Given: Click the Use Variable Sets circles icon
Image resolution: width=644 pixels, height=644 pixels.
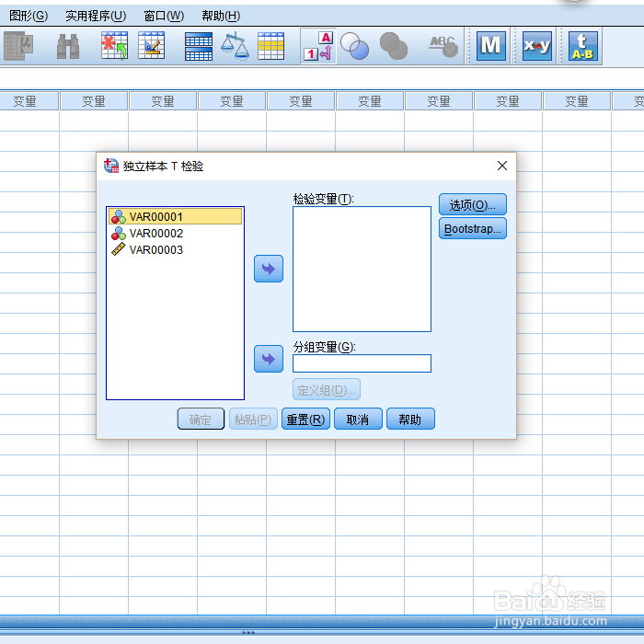Looking at the screenshot, I should tap(354, 46).
